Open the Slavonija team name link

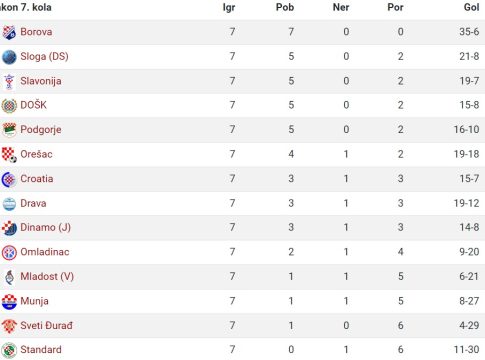point(41,81)
